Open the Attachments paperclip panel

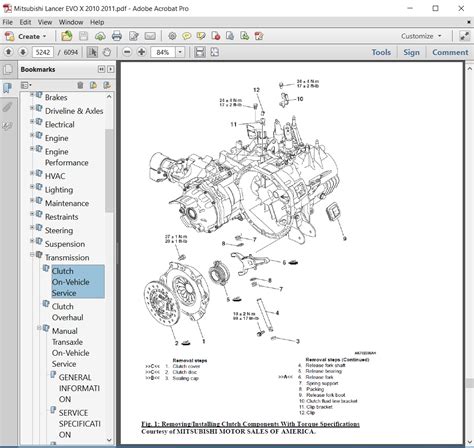pos(7,107)
